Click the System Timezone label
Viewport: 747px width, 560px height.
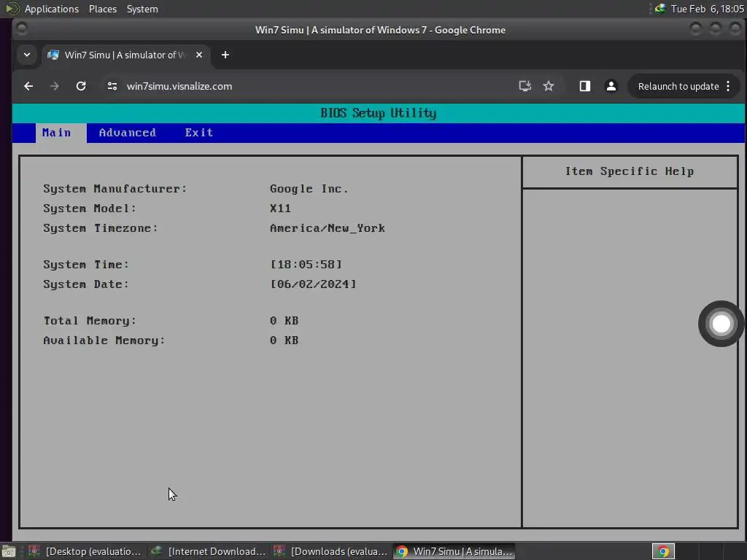(x=101, y=228)
